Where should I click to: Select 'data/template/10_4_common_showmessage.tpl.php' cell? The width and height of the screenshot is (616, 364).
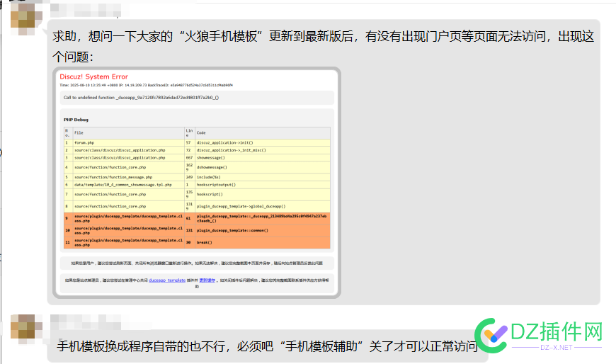(x=128, y=185)
